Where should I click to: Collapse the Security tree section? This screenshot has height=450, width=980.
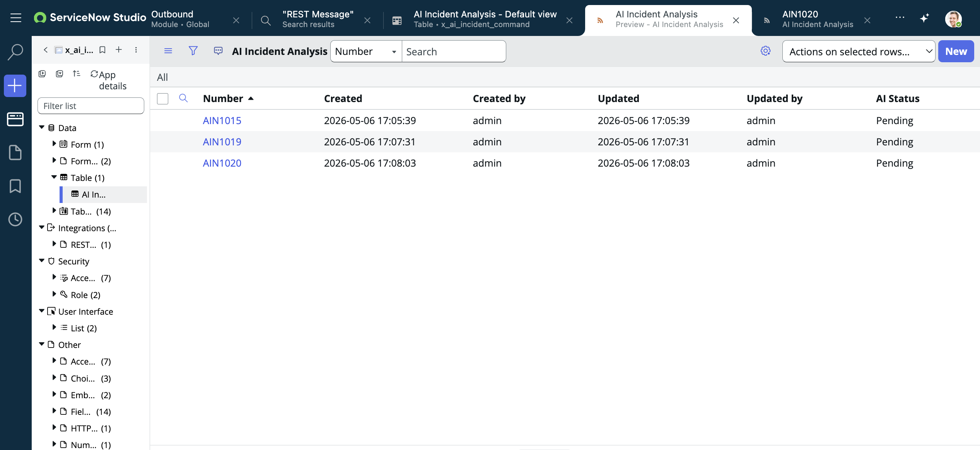click(42, 261)
